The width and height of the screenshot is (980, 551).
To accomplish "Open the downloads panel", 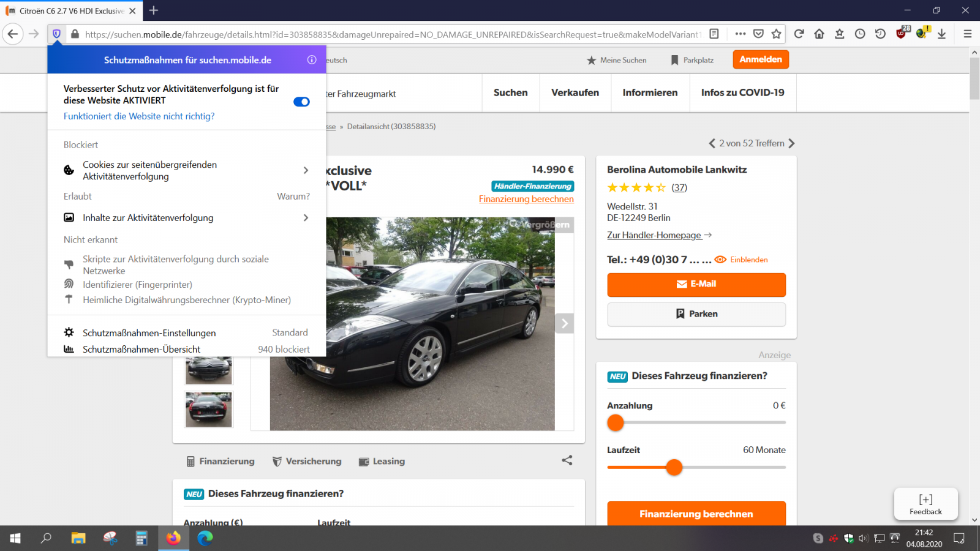I will (942, 34).
